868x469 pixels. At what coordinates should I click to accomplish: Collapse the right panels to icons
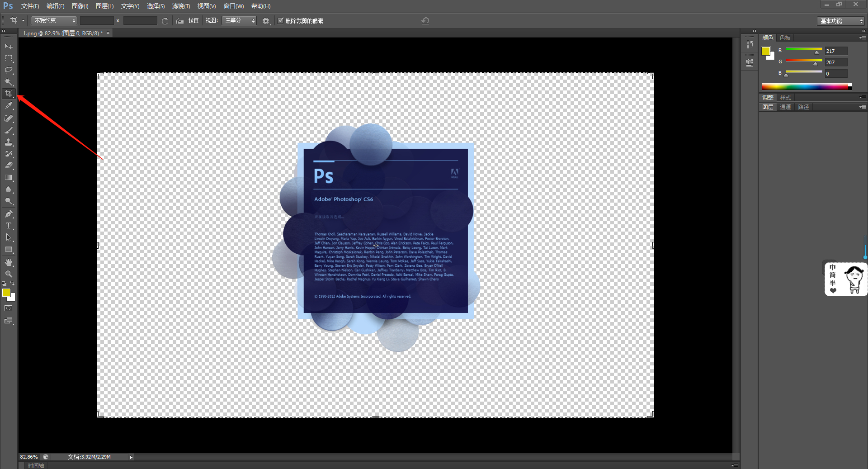coord(864,31)
